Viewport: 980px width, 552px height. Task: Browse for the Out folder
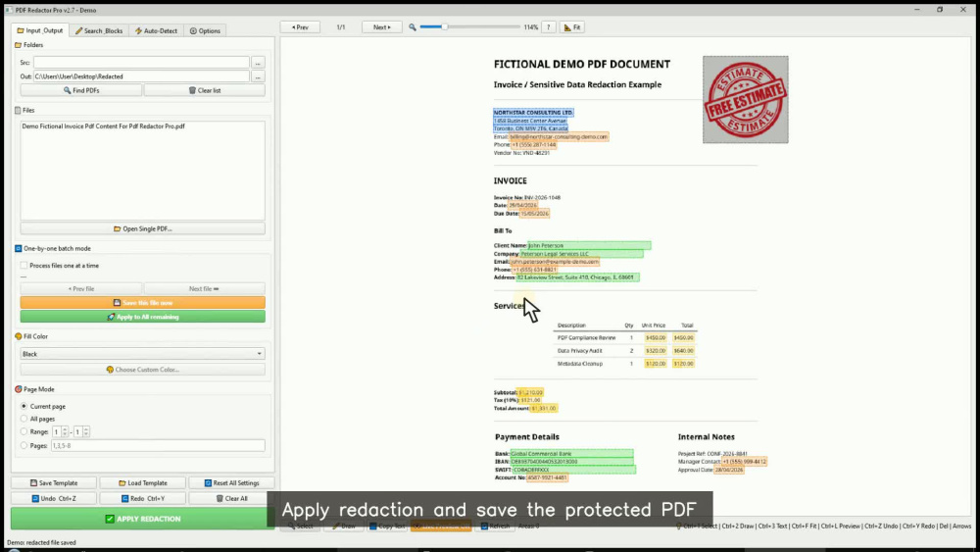click(258, 76)
